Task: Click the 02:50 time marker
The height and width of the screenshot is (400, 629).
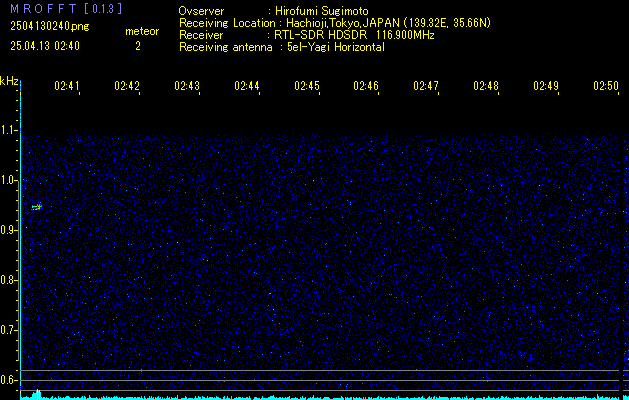Action: tap(606, 86)
